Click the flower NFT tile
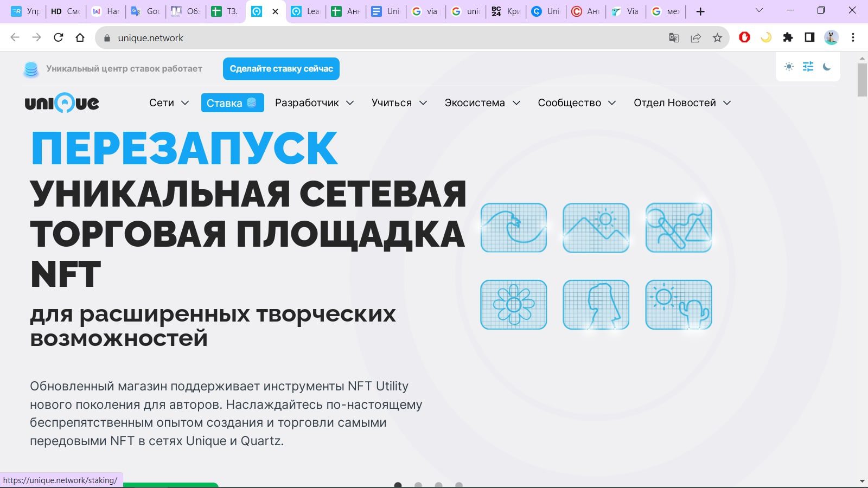Viewport: 868px width, 488px height. point(514,305)
